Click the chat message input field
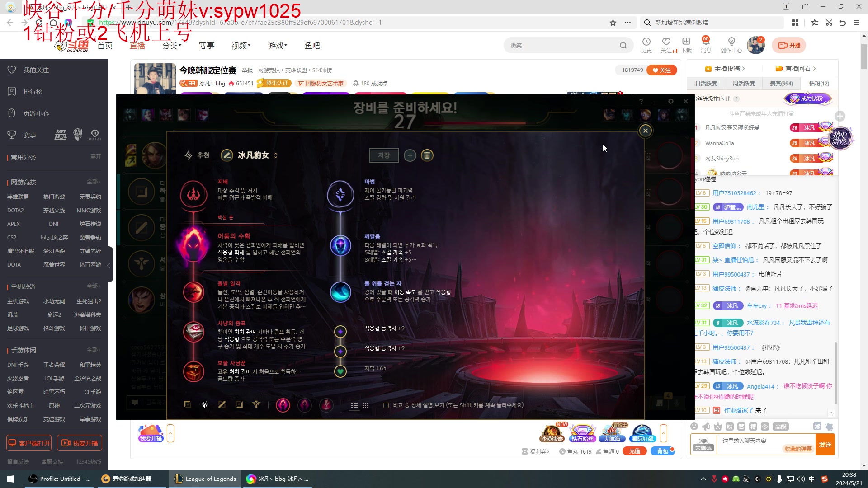Image resolution: width=868 pixels, height=488 pixels. tap(766, 444)
